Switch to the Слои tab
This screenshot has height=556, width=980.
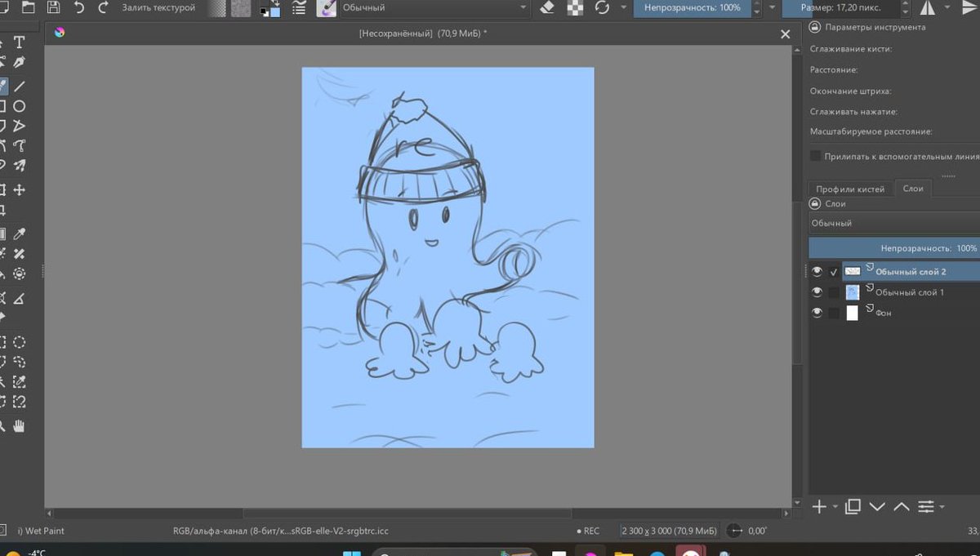click(913, 189)
